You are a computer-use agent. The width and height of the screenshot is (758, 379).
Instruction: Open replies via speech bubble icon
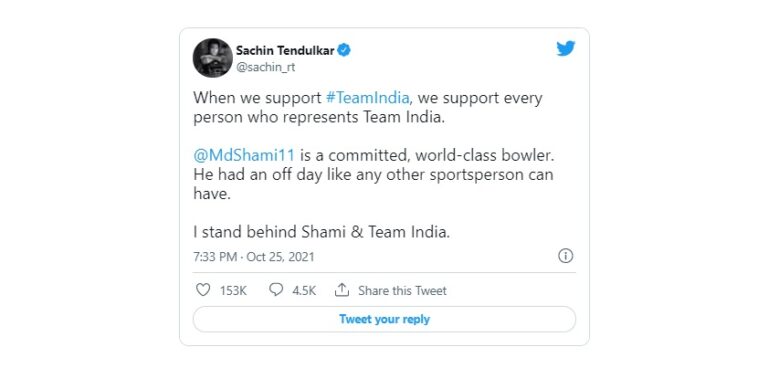click(x=276, y=290)
